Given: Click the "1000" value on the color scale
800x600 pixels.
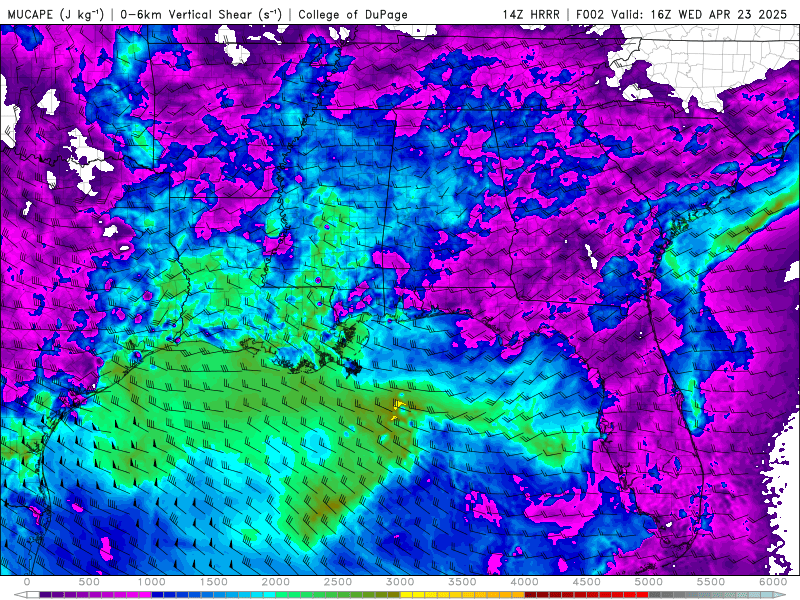Looking at the screenshot, I should tap(152, 582).
